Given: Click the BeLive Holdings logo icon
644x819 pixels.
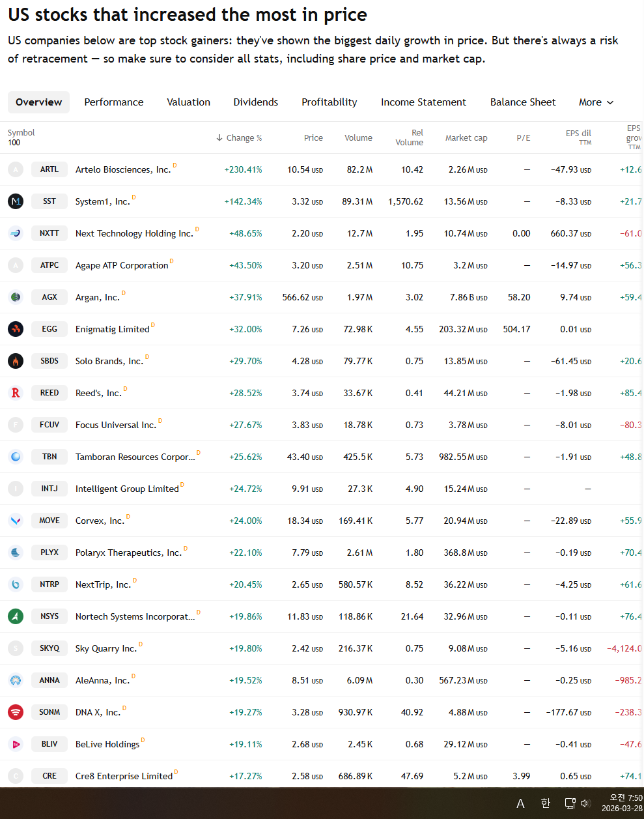Looking at the screenshot, I should [x=16, y=744].
